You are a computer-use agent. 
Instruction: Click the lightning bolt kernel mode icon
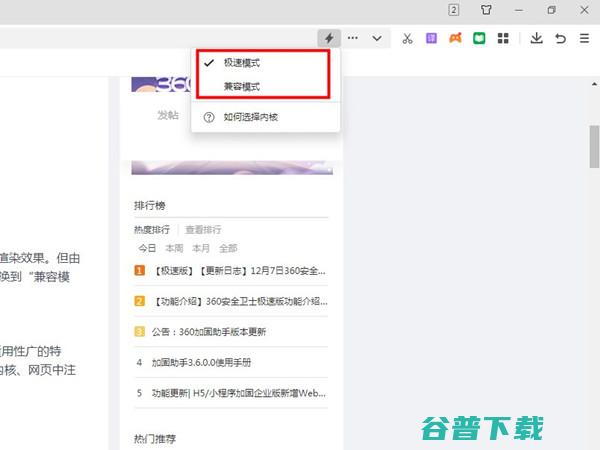329,38
